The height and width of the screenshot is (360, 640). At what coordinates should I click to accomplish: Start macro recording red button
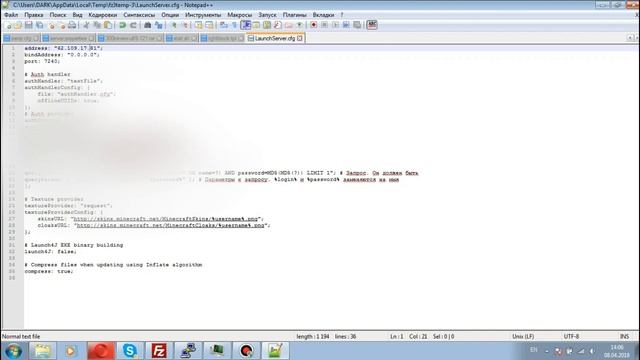click(313, 25)
